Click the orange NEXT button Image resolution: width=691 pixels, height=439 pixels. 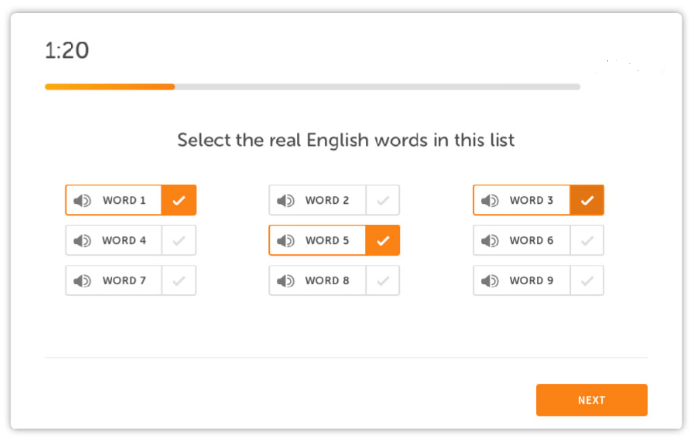pos(591,400)
